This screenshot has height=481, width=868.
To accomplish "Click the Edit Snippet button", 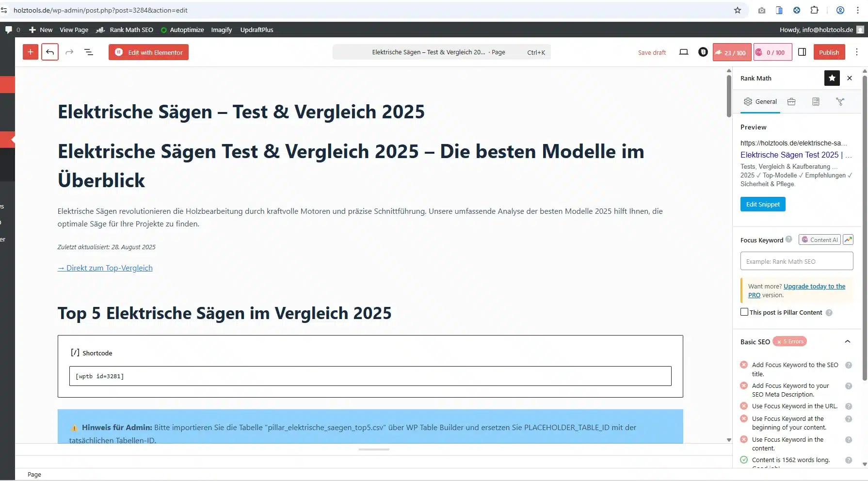I will (762, 204).
